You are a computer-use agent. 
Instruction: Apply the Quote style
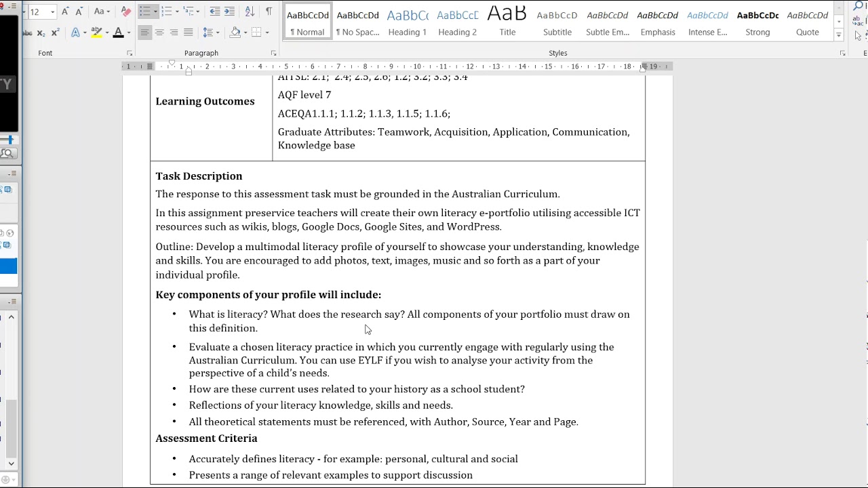click(808, 22)
